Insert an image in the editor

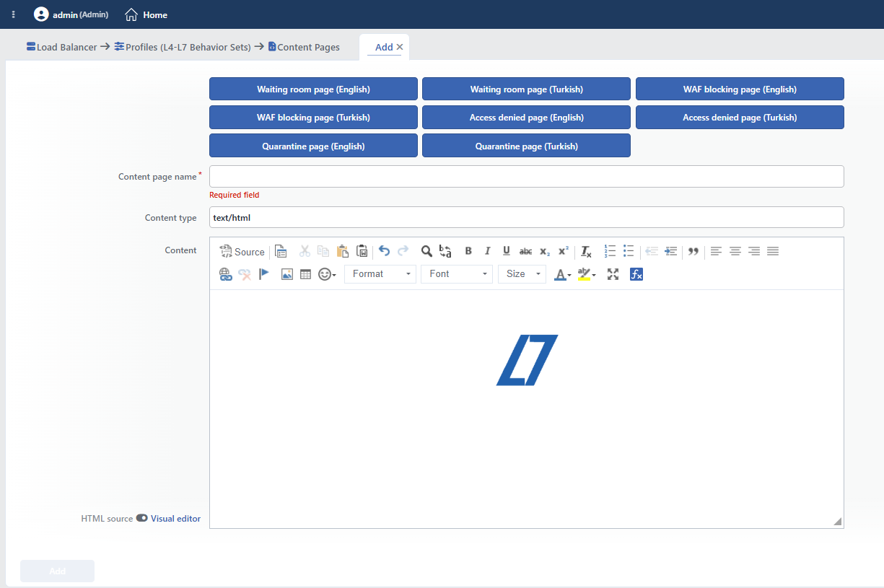[x=287, y=274]
